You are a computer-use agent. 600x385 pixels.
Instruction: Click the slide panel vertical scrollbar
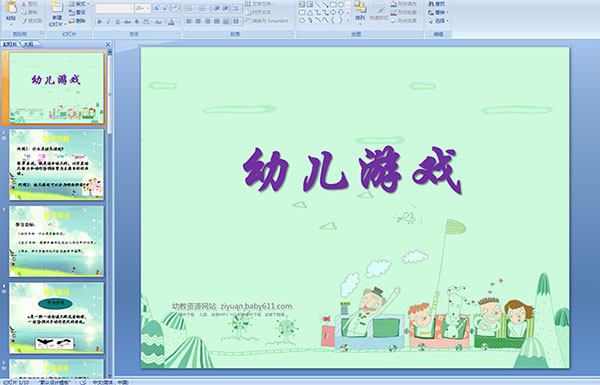tap(110, 214)
